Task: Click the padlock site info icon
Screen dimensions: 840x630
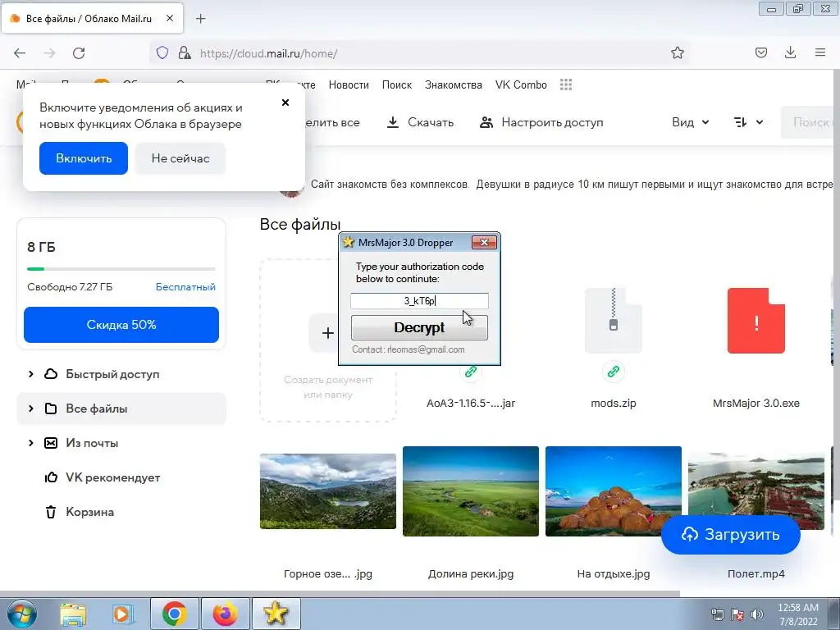Action: coord(185,52)
